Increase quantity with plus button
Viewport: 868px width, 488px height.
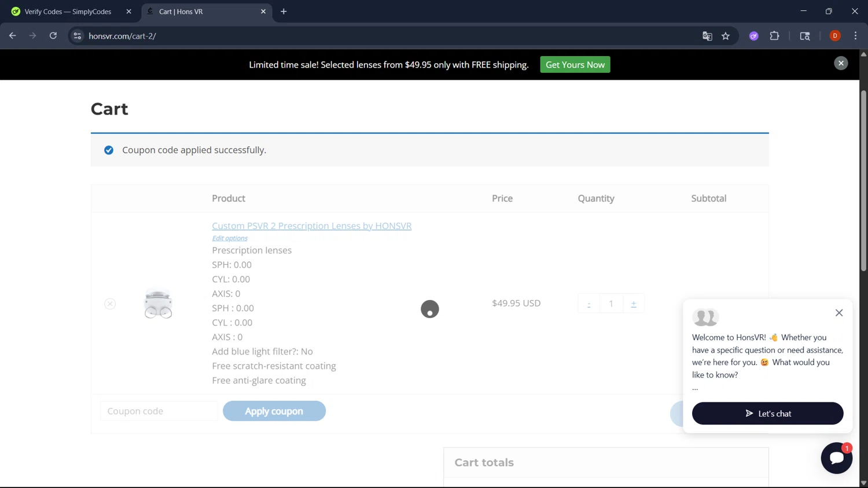click(634, 304)
